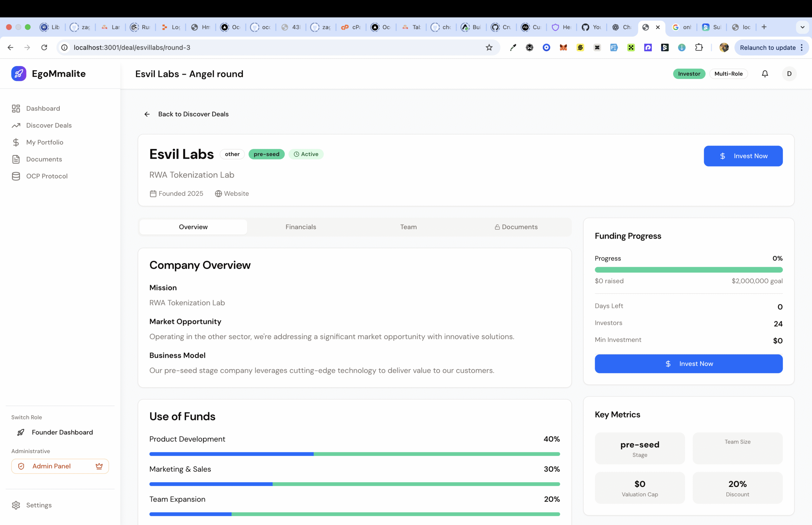Open the user avatar D menu

click(789, 74)
